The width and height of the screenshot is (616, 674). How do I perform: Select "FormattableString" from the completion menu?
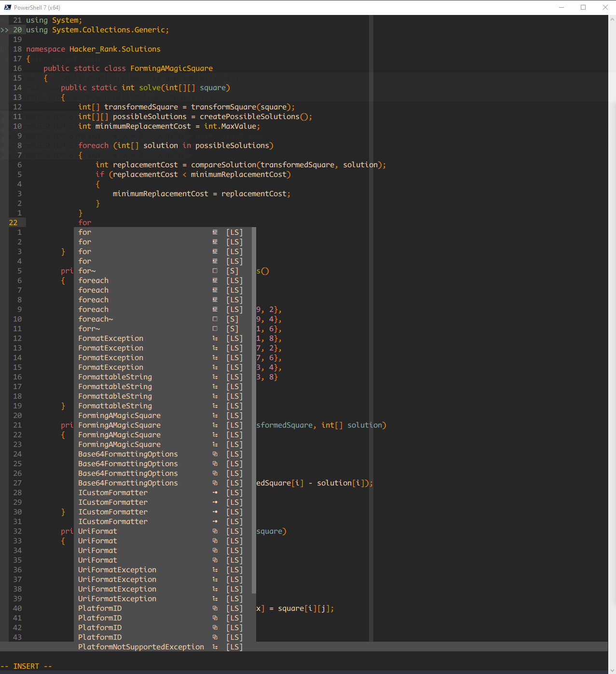115,377
